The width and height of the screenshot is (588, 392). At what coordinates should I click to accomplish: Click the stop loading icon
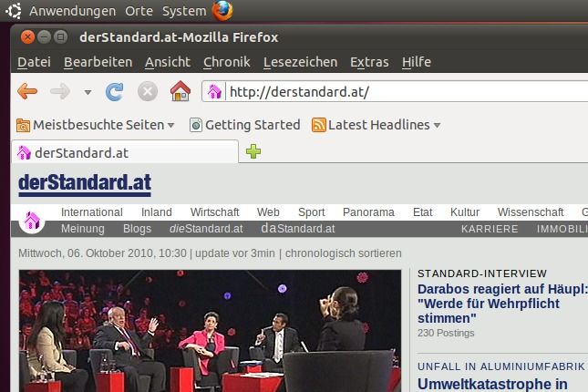[147, 91]
